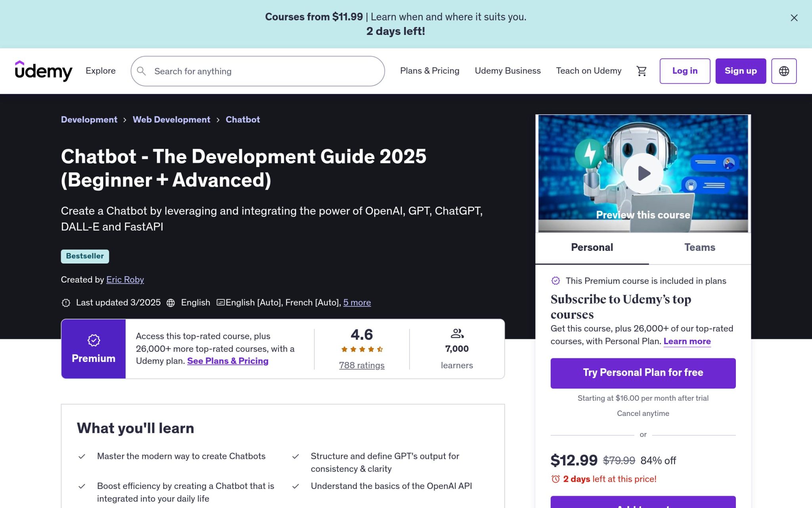Click the Bestseller badge
Screen dimensions: 812x508
(x=85, y=256)
